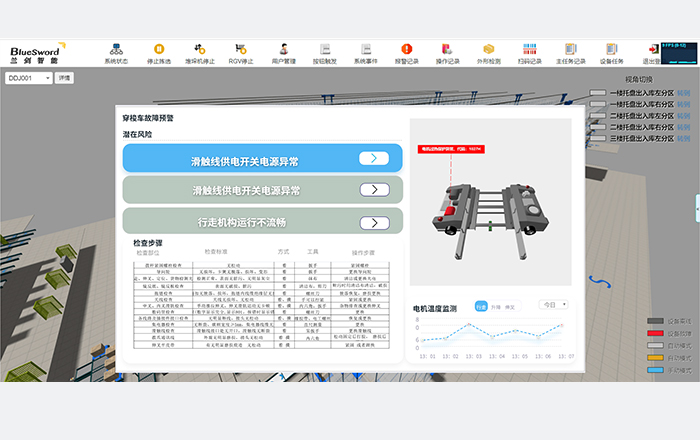Open the DDJ001 device dropdown
700x440 pixels.
[x=29, y=77]
